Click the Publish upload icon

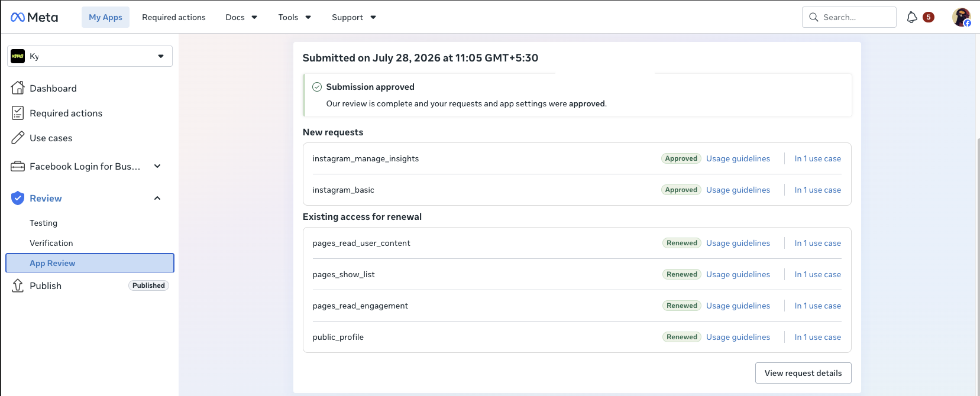(18, 285)
